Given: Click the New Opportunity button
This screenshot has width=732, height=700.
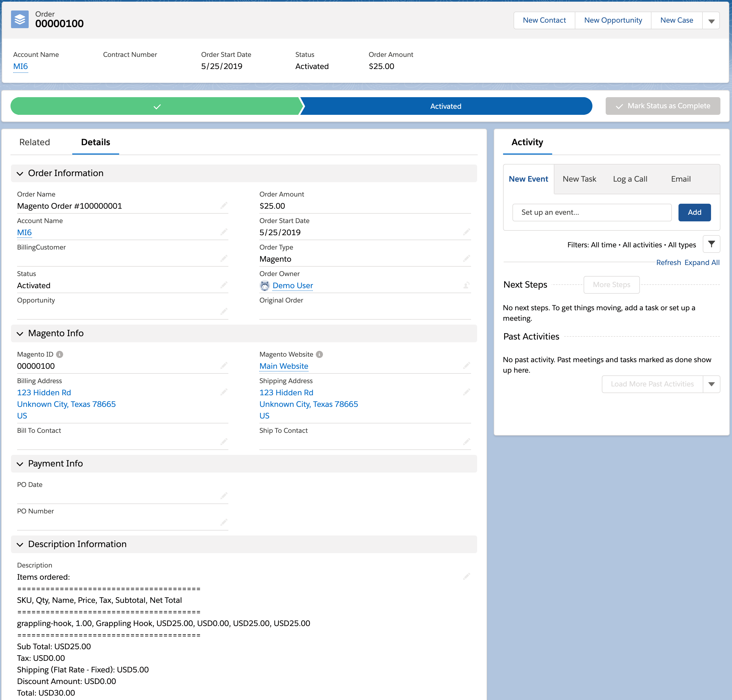Looking at the screenshot, I should [x=613, y=20].
